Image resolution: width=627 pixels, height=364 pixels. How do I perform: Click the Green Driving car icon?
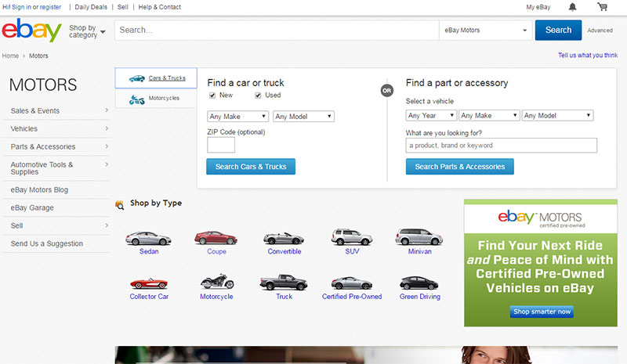(x=419, y=283)
